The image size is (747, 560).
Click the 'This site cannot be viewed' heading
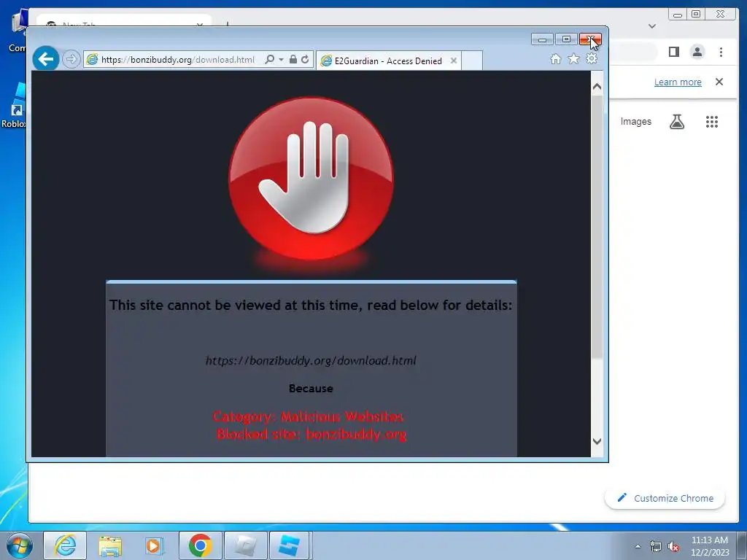pos(311,306)
